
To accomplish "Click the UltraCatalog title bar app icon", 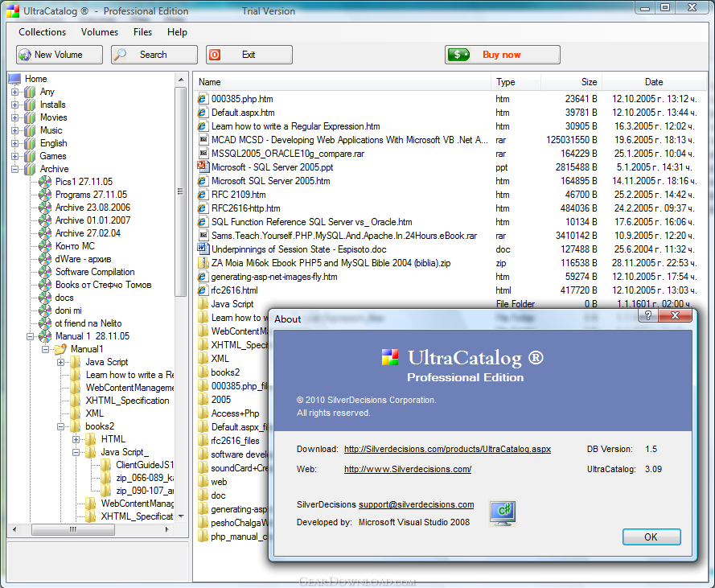I will click(x=13, y=11).
